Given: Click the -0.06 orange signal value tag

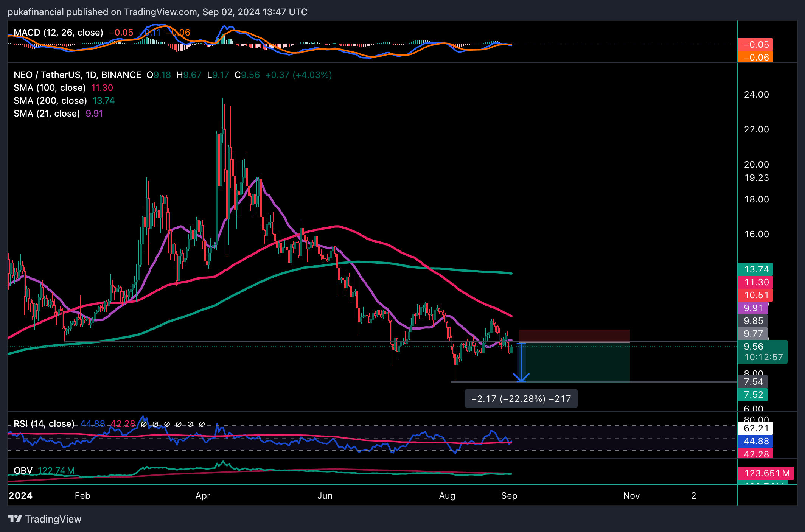Looking at the screenshot, I should [755, 57].
